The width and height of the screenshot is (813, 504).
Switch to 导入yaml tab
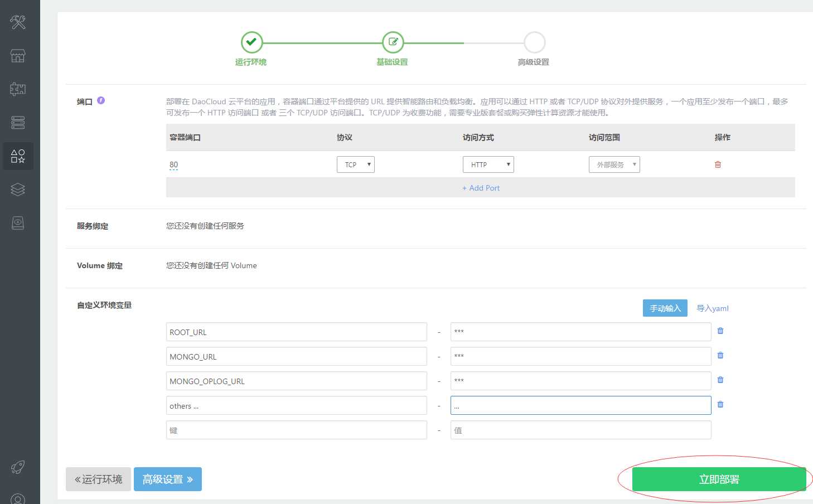tap(713, 308)
